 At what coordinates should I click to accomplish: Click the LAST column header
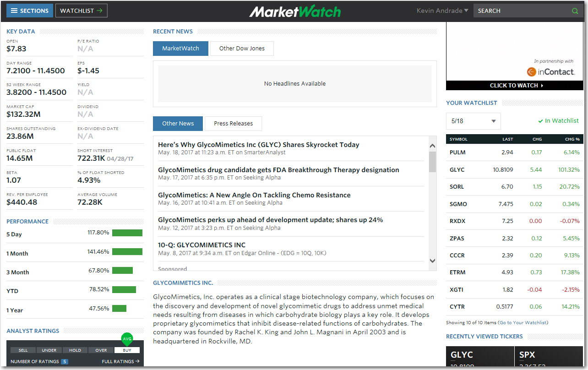pos(507,139)
